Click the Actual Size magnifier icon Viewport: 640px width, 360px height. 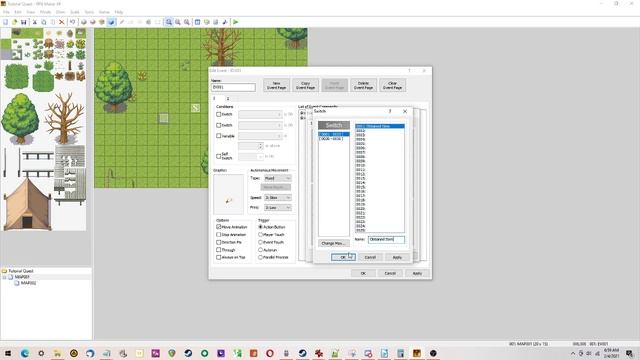[x=187, y=22]
